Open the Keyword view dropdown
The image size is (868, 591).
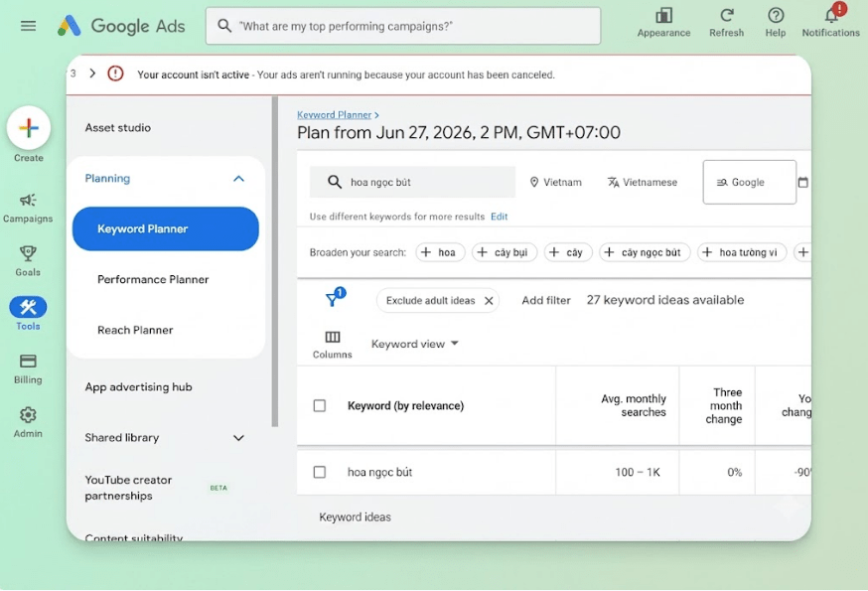pyautogui.click(x=414, y=344)
